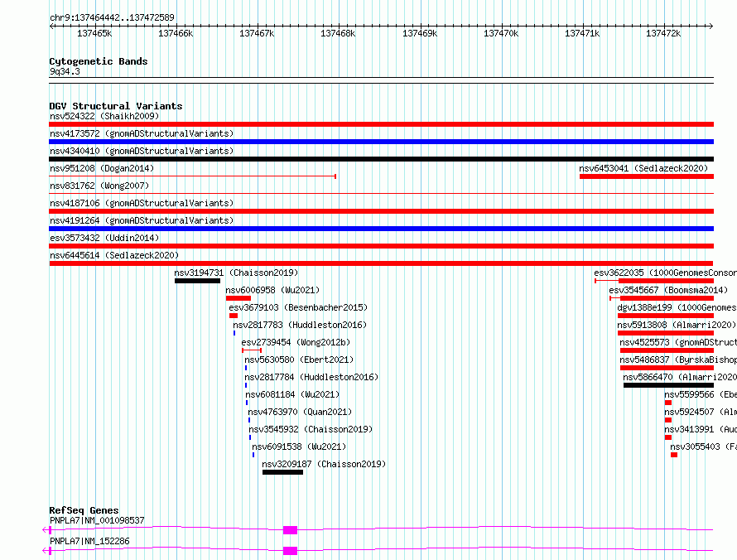Open nsv3413991 variant label
The width and height of the screenshot is (737, 560).
(701, 429)
